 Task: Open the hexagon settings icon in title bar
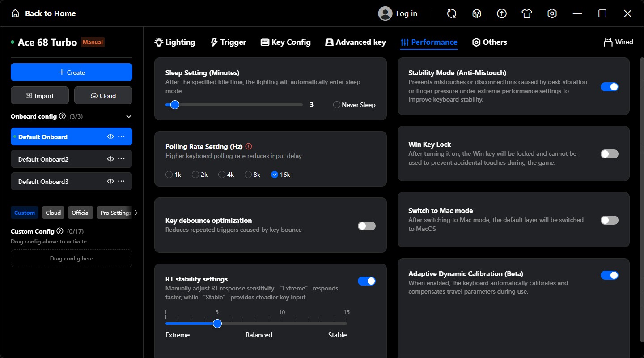(552, 13)
